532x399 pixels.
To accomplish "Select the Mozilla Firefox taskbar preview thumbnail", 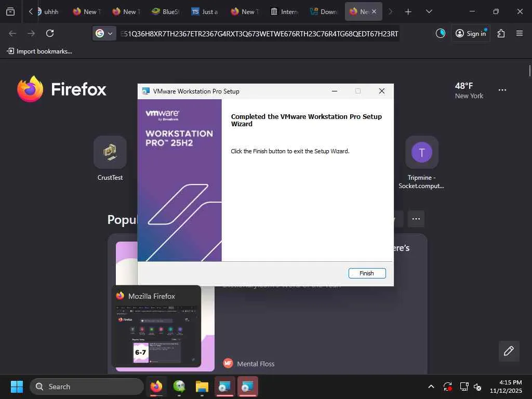I will (156, 327).
